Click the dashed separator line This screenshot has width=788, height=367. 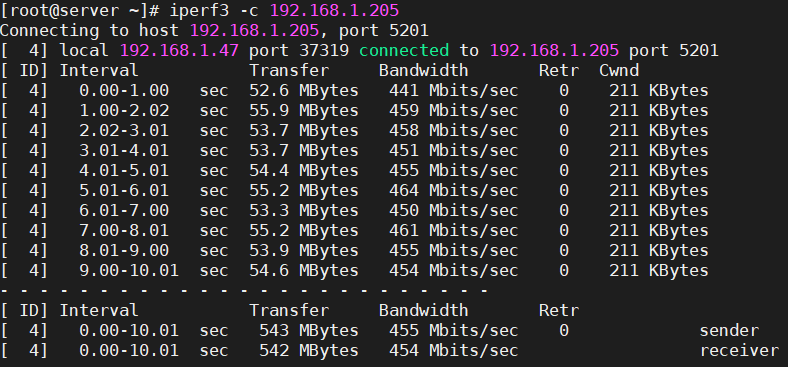pyautogui.click(x=244, y=291)
